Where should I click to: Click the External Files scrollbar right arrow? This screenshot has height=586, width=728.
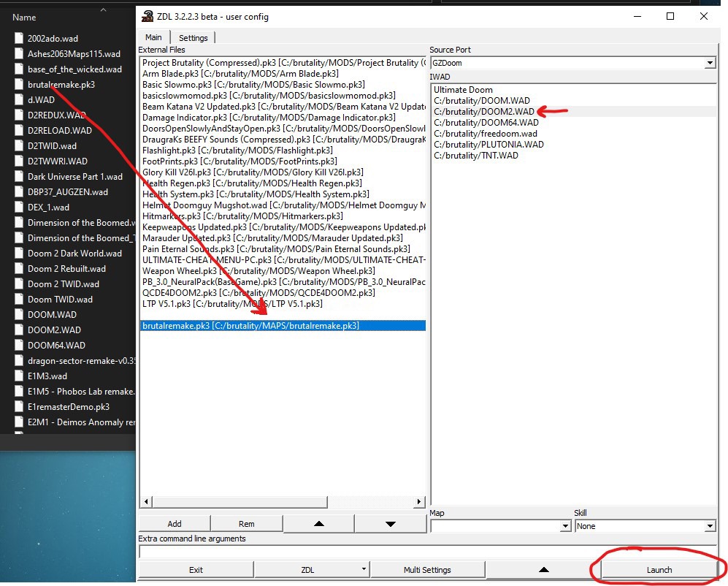tap(419, 502)
